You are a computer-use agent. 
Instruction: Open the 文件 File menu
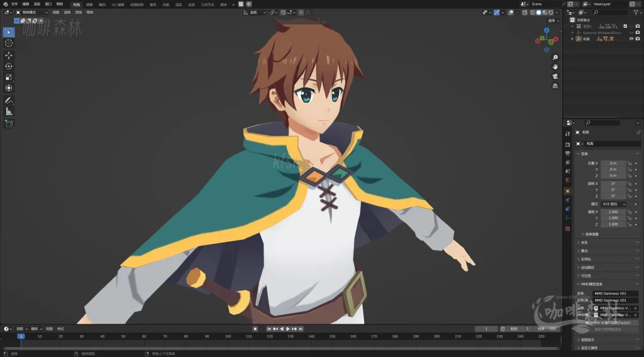click(14, 4)
